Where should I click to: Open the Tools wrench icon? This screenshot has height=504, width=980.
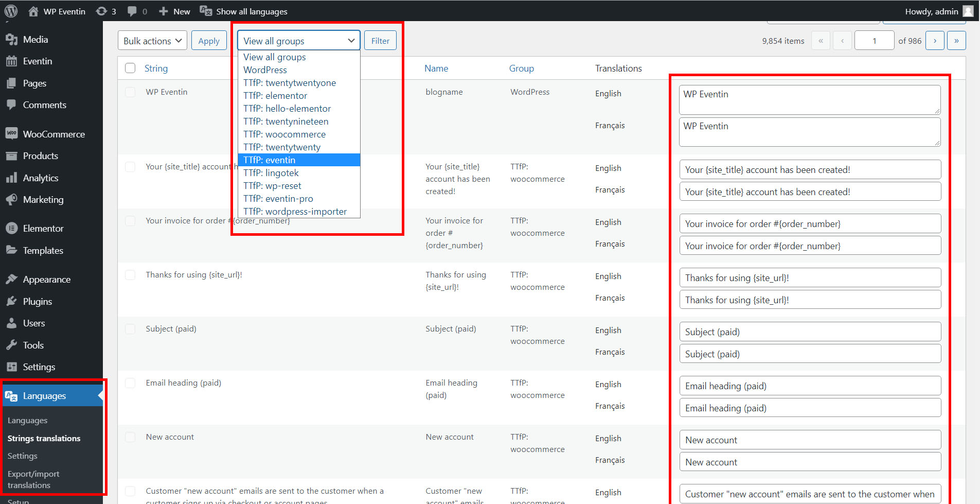[x=11, y=345]
